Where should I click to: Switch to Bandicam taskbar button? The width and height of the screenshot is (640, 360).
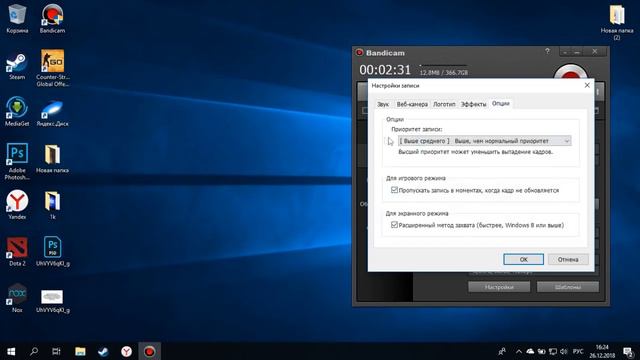tap(149, 351)
